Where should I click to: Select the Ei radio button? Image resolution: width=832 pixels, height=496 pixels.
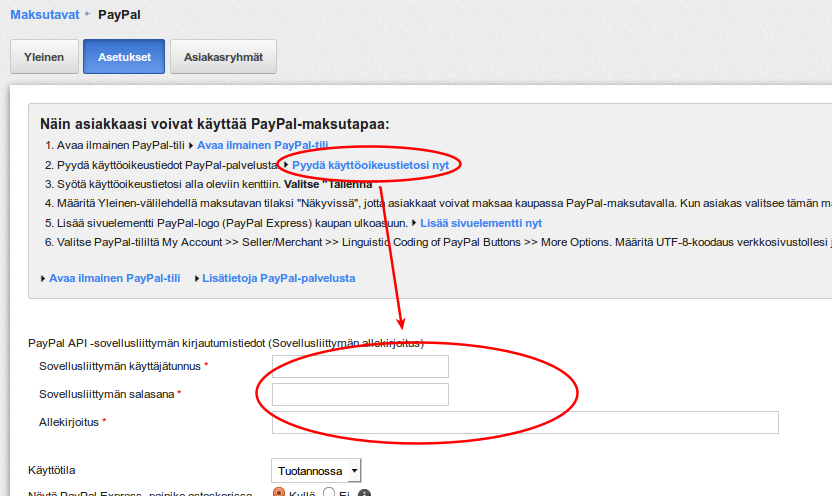(x=329, y=492)
